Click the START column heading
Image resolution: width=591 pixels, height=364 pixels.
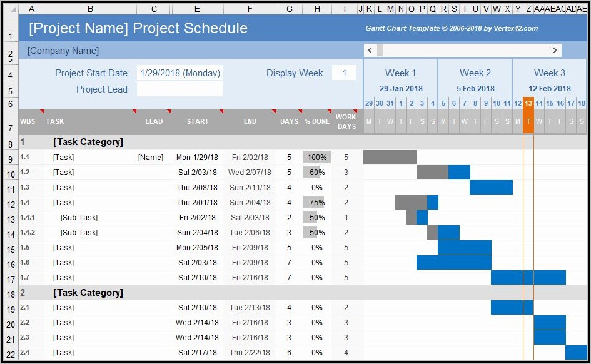[x=198, y=121]
